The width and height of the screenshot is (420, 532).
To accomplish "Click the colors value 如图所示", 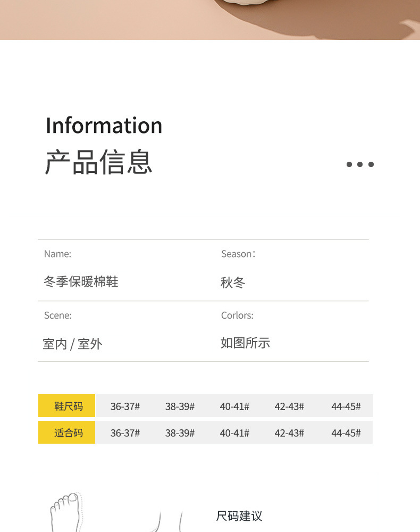I will (x=245, y=343).
